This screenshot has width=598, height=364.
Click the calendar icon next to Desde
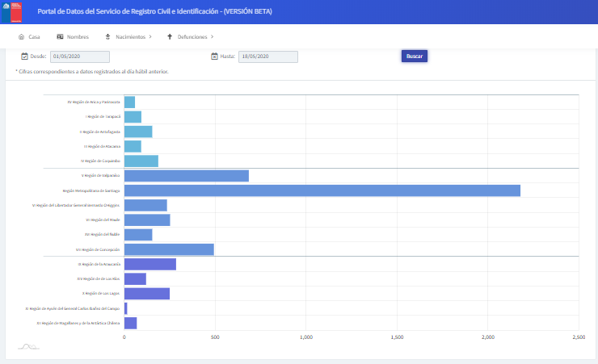pyautogui.click(x=24, y=56)
